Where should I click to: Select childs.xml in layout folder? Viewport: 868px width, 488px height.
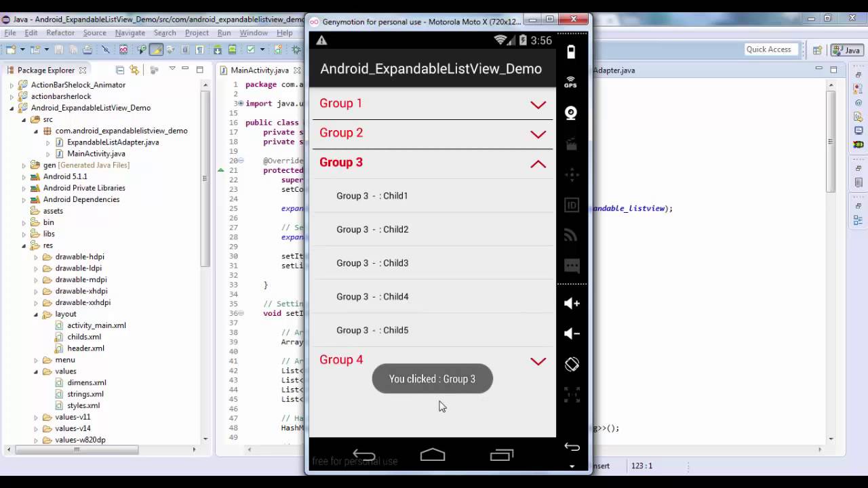[84, 337]
